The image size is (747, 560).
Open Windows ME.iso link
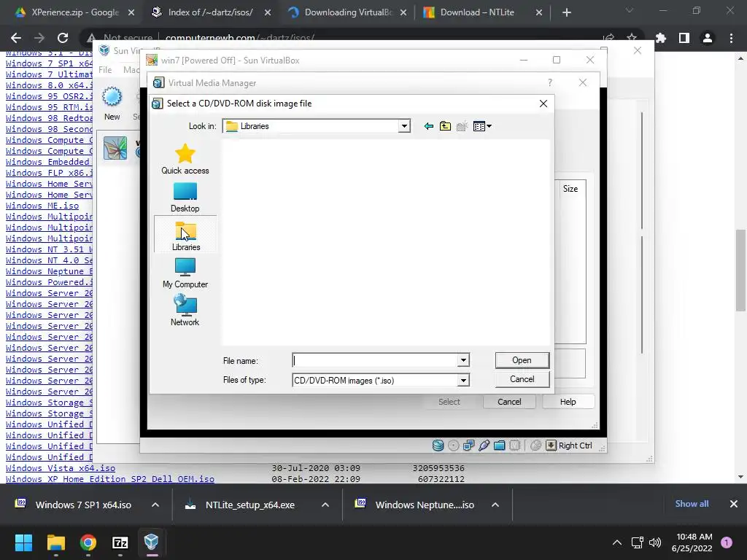coord(42,206)
